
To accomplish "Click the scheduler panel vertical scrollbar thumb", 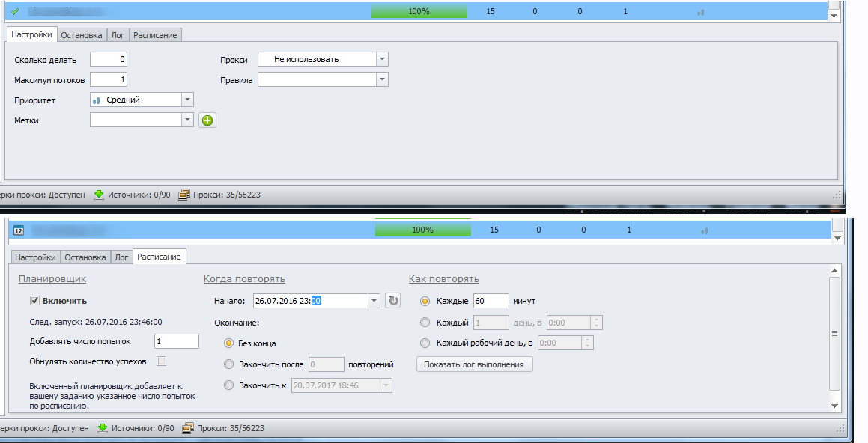I will 835,334.
